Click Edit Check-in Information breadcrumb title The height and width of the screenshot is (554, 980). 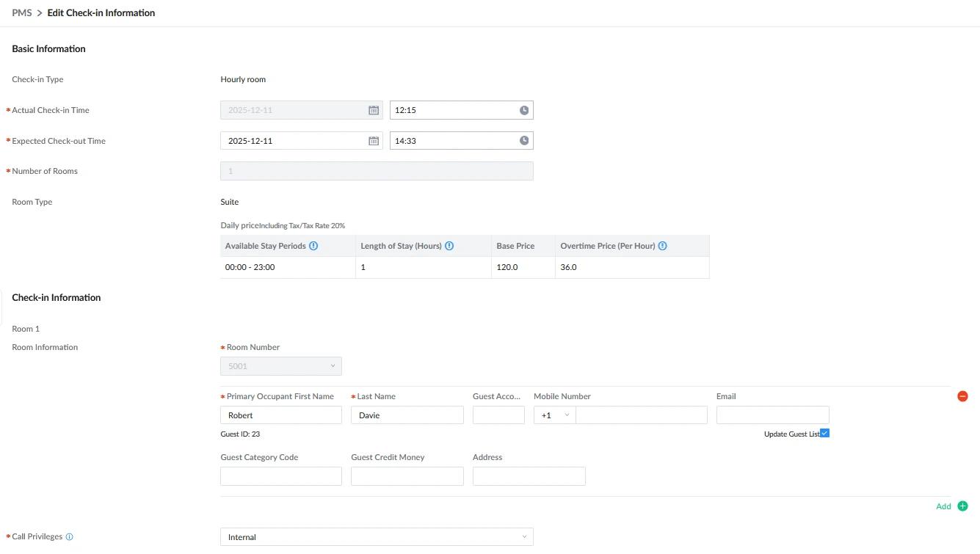101,12
